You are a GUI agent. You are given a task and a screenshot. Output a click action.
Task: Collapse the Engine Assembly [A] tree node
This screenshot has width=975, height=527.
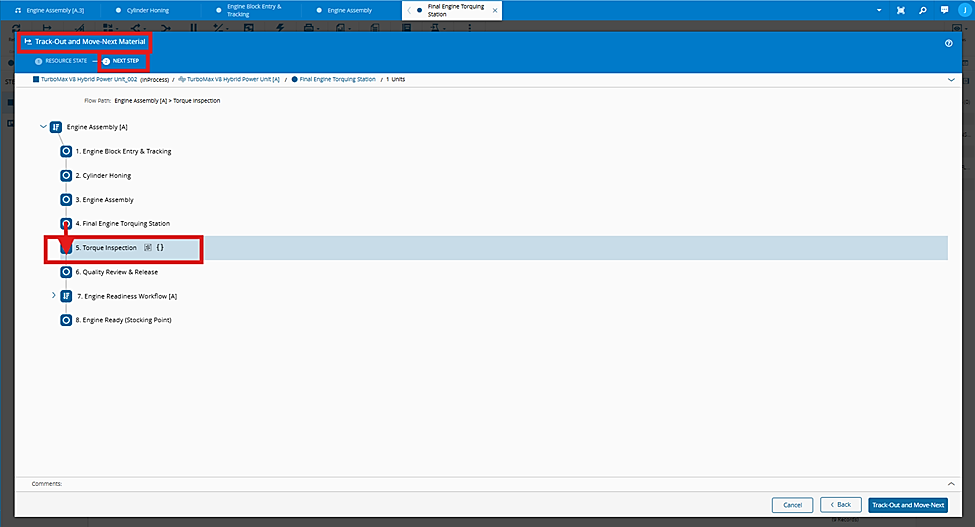pyautogui.click(x=43, y=127)
